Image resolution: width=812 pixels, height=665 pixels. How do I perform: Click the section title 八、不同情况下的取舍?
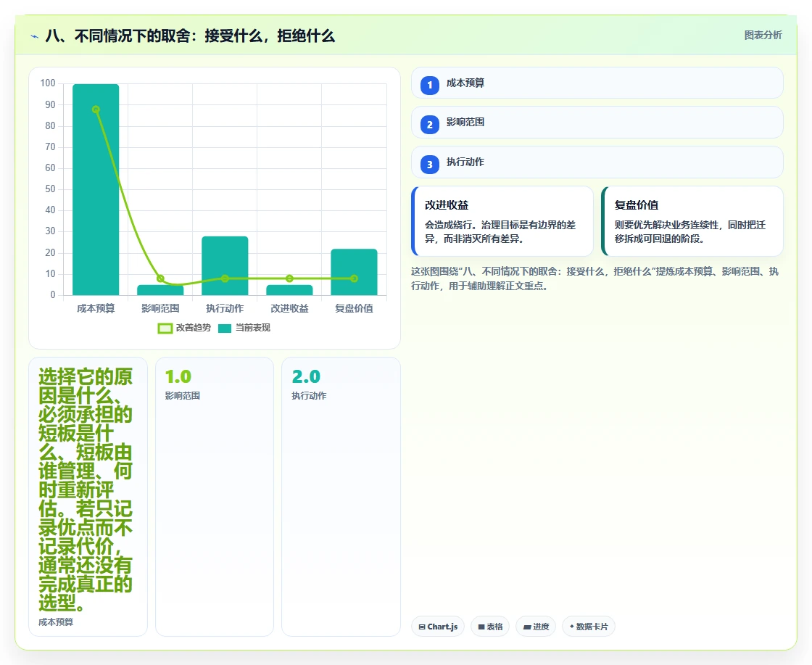click(190, 36)
